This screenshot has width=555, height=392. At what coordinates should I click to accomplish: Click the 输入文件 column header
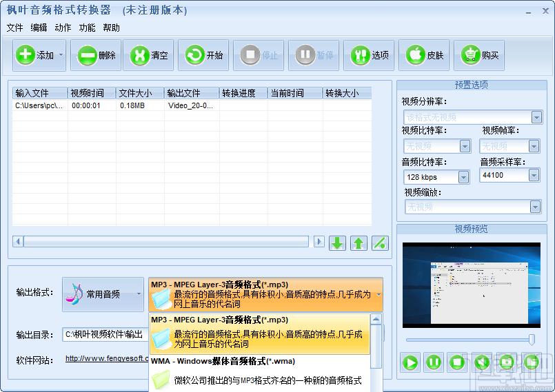coord(40,93)
